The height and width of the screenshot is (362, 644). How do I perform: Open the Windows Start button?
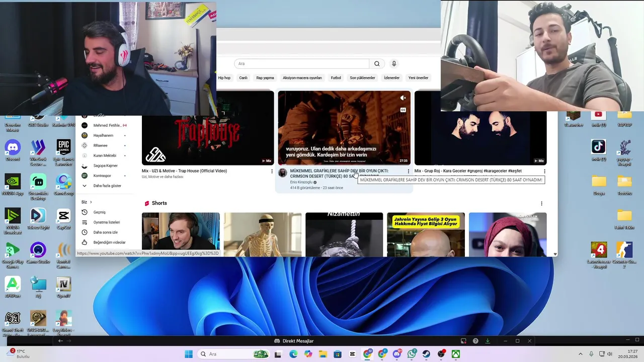189,354
